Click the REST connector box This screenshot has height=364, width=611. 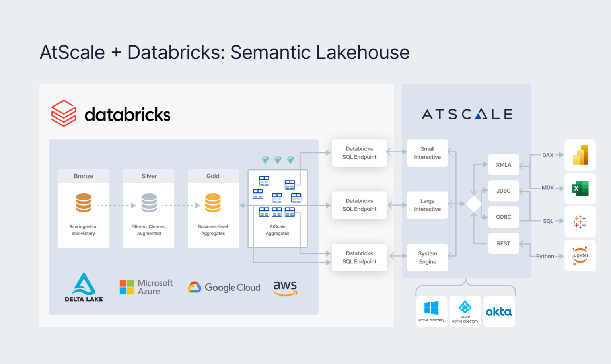[x=503, y=243]
